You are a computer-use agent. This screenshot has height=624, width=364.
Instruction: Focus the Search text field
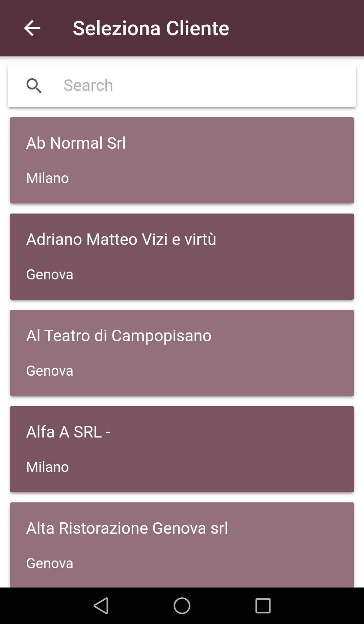click(x=203, y=86)
